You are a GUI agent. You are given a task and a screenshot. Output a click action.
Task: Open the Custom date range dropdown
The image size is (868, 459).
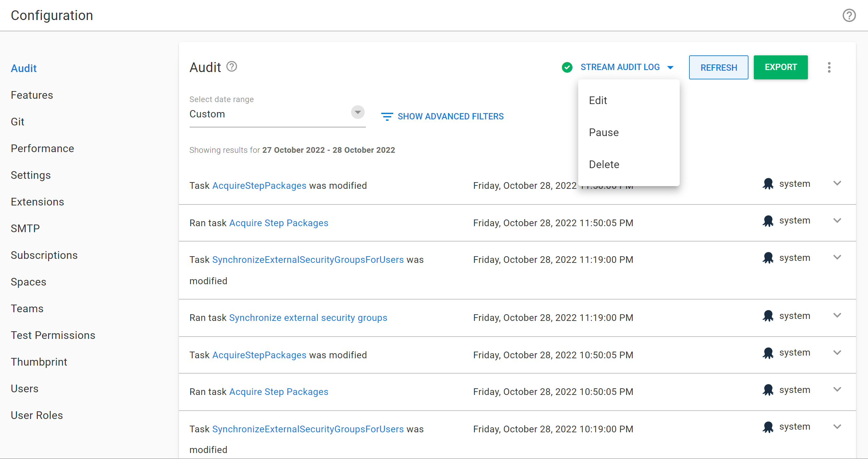pyautogui.click(x=357, y=112)
